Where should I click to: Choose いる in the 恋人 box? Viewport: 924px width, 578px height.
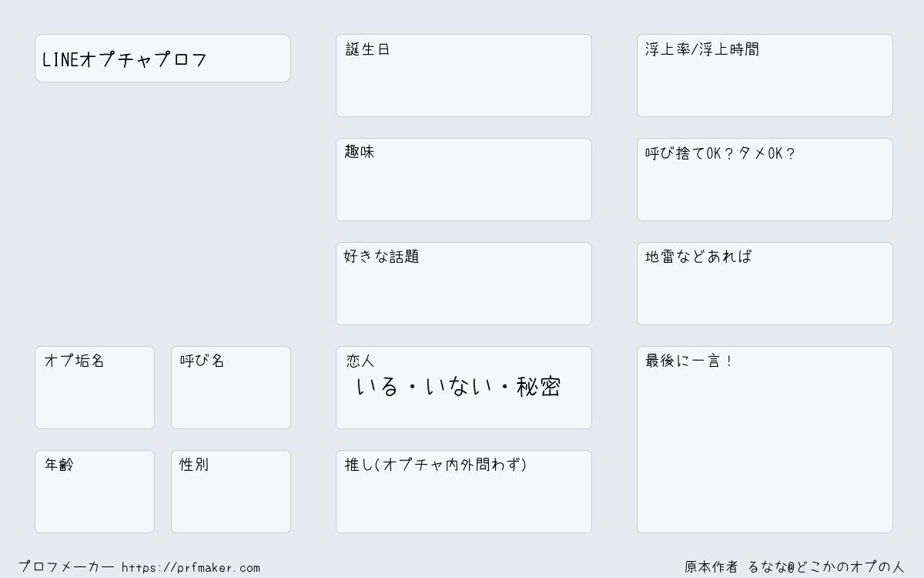(x=377, y=387)
